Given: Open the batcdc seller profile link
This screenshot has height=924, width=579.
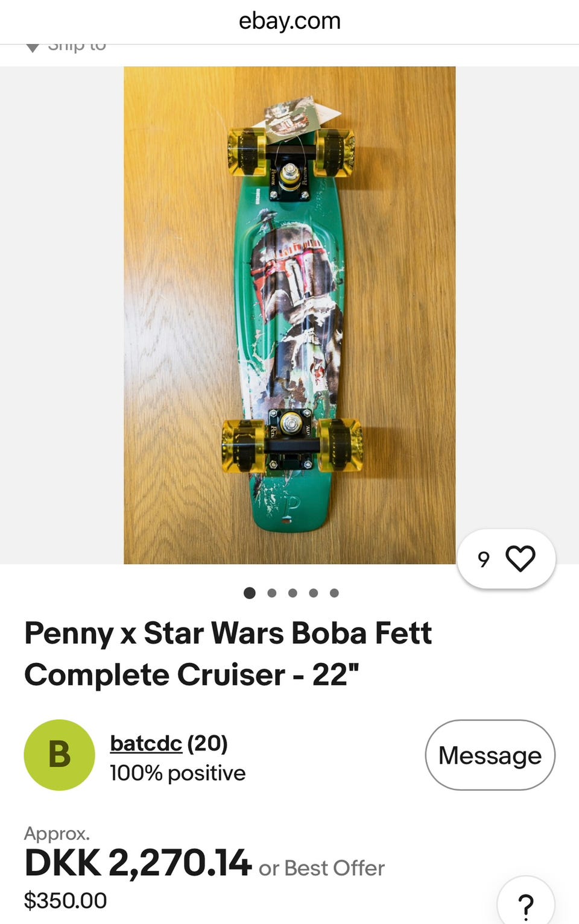Looking at the screenshot, I should 146,743.
